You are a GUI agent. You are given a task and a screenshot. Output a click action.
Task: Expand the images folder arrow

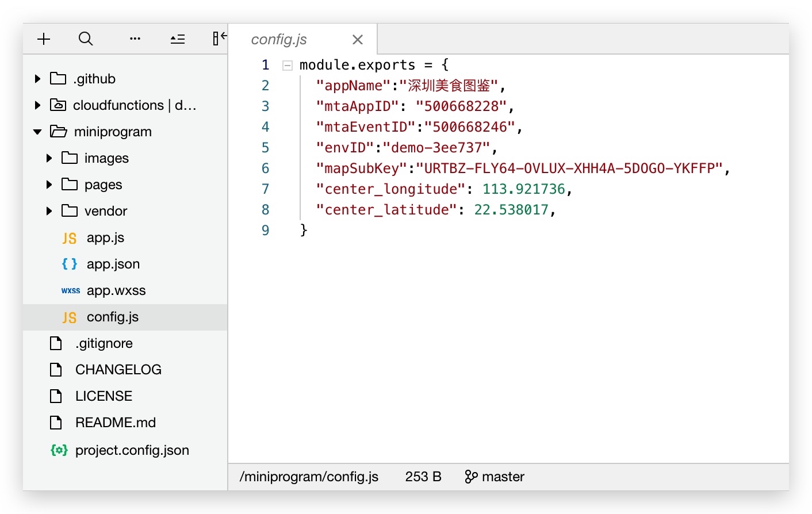coord(49,158)
